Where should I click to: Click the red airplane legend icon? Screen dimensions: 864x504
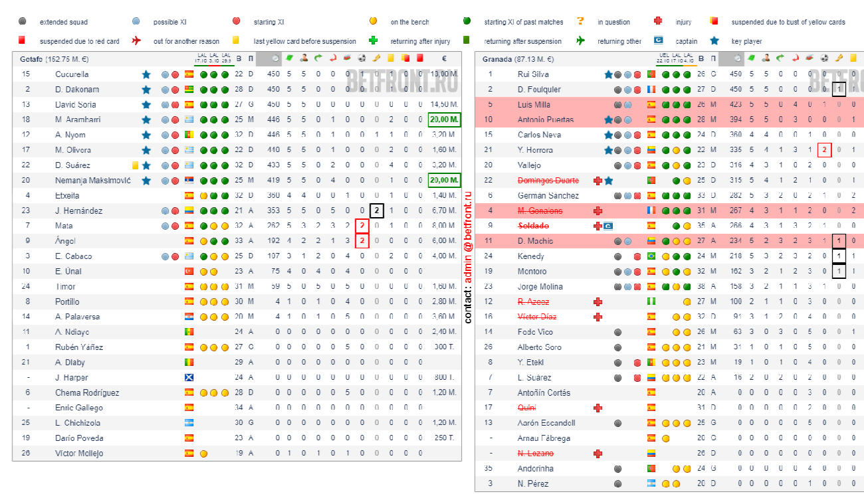pos(137,41)
